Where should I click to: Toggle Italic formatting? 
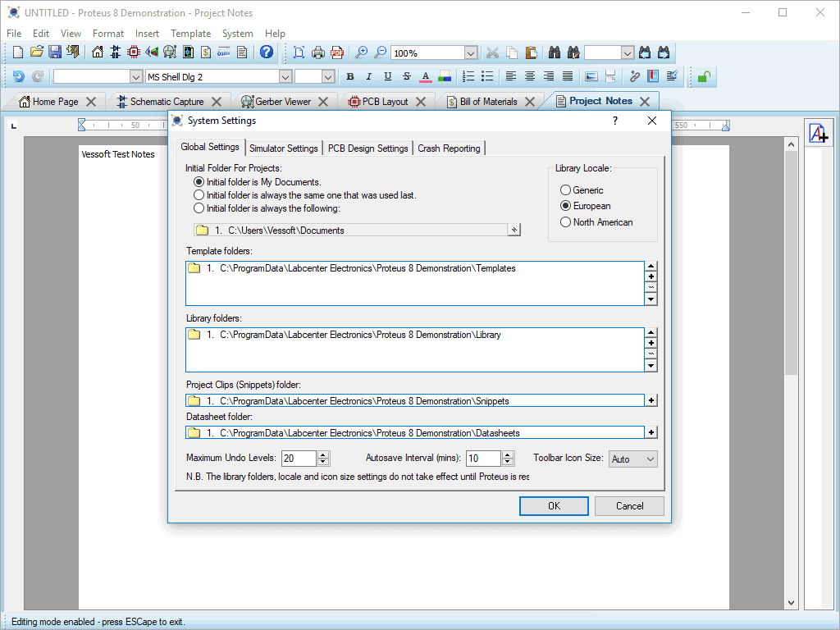(368, 76)
